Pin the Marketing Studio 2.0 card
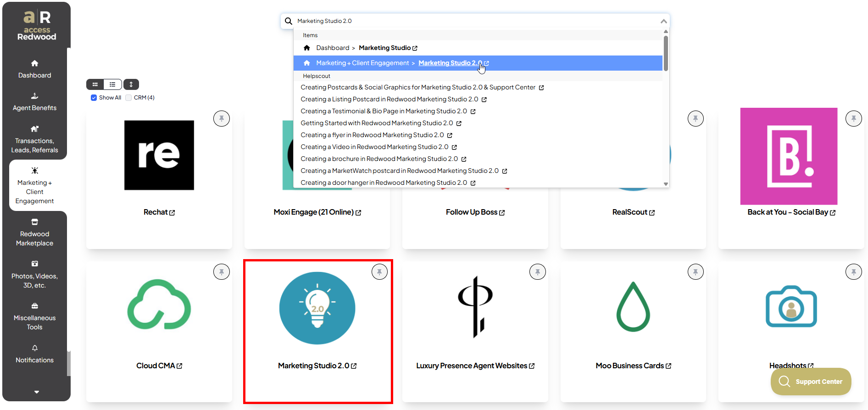 pyautogui.click(x=379, y=272)
